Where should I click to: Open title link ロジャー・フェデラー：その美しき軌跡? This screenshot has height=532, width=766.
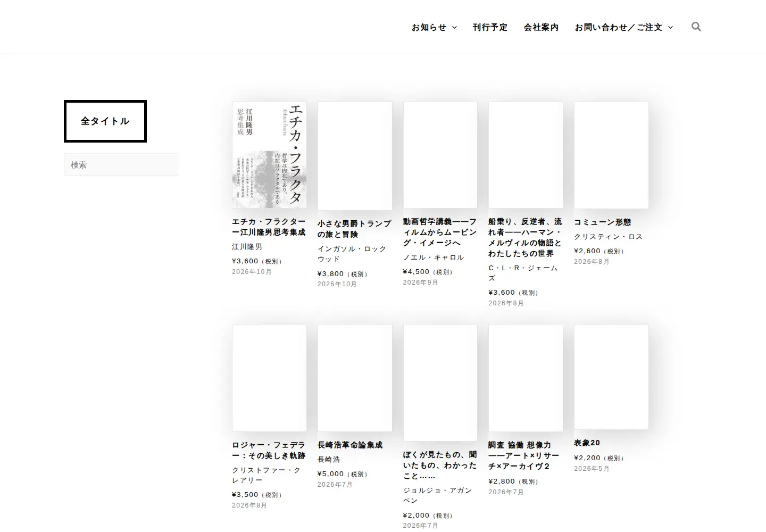[269, 450]
